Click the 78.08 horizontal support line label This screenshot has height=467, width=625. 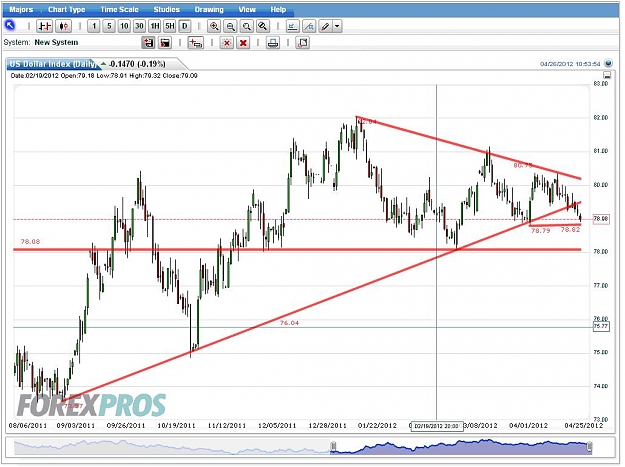click(30, 241)
